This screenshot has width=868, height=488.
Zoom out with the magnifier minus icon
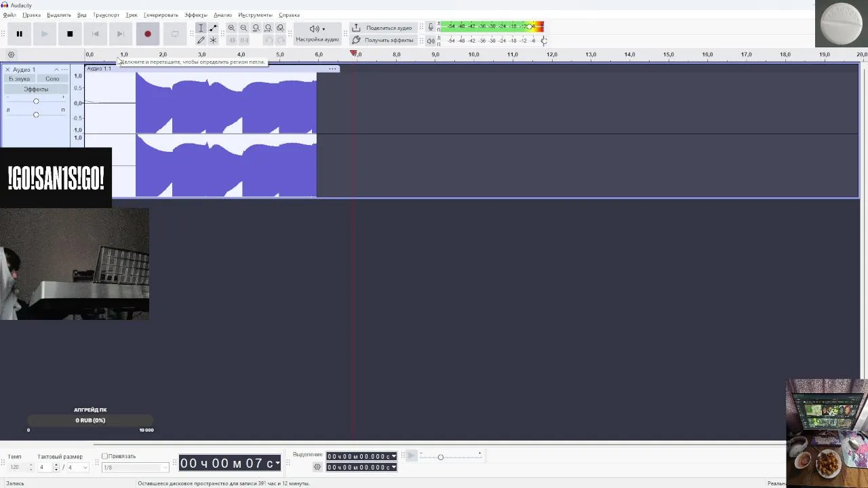(x=243, y=28)
